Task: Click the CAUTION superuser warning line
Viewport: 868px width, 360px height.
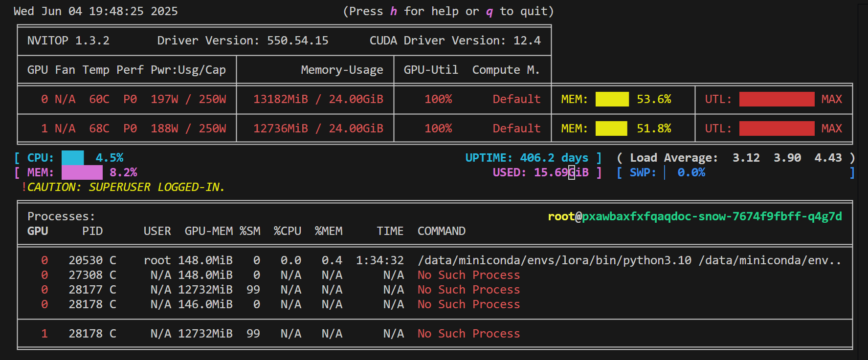Action: pos(123,187)
